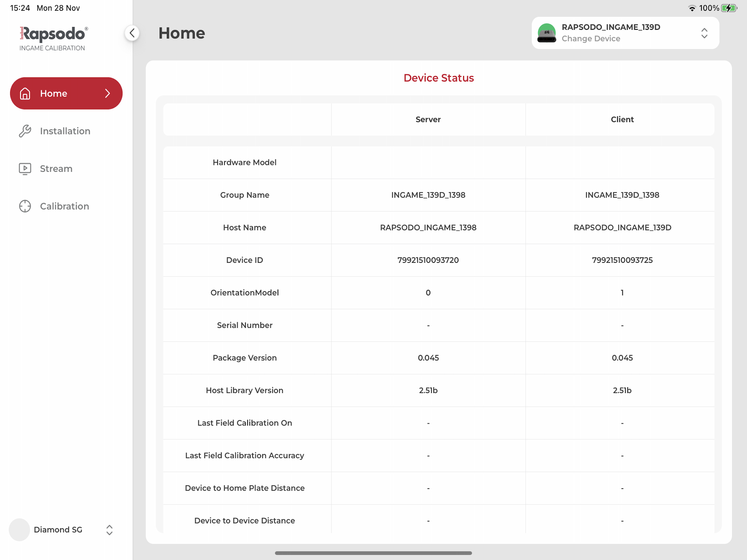Click the Server Package Version 0.045
Image resolution: width=747 pixels, height=560 pixels.
click(x=428, y=358)
